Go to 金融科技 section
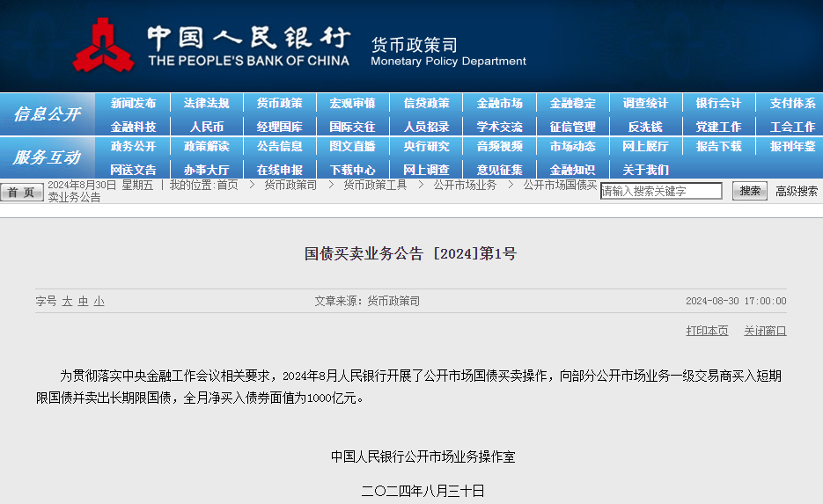This screenshot has height=504, width=823. pos(133,127)
